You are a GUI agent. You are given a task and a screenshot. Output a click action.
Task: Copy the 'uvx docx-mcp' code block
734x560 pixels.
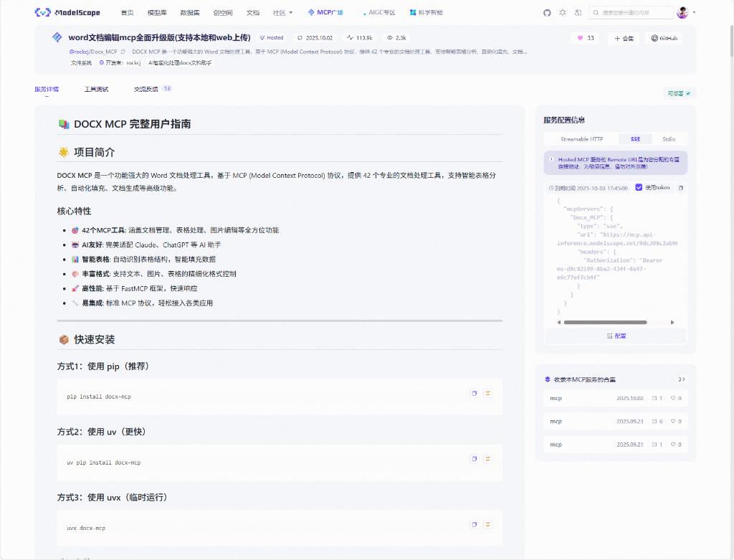[475, 524]
